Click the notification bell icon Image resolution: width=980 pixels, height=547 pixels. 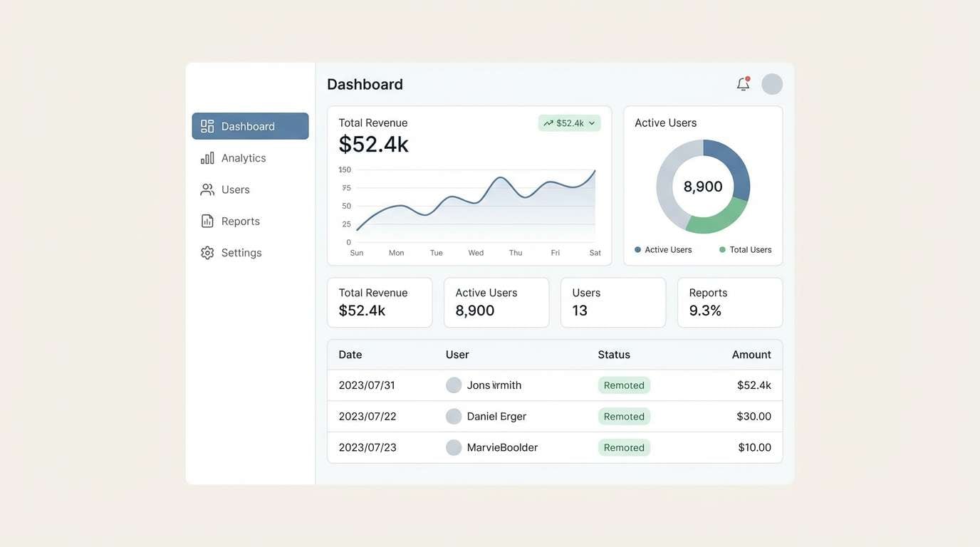[x=741, y=83]
